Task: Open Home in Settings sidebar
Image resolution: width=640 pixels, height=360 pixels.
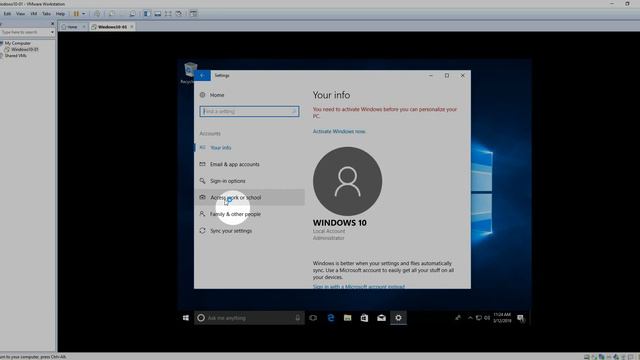Action: pos(212,95)
